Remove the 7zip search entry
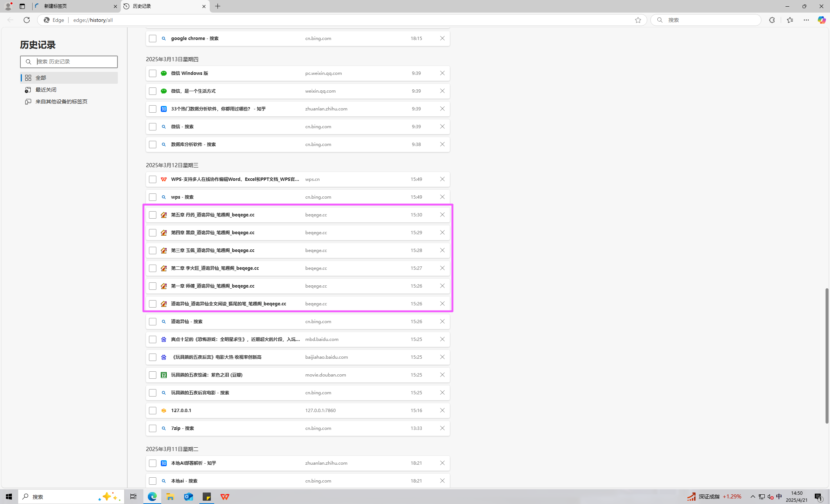The image size is (830, 504). click(x=442, y=428)
